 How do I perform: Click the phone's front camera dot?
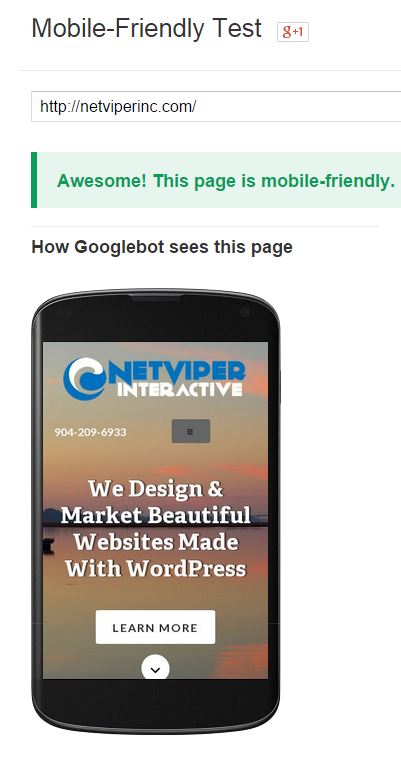[x=245, y=311]
